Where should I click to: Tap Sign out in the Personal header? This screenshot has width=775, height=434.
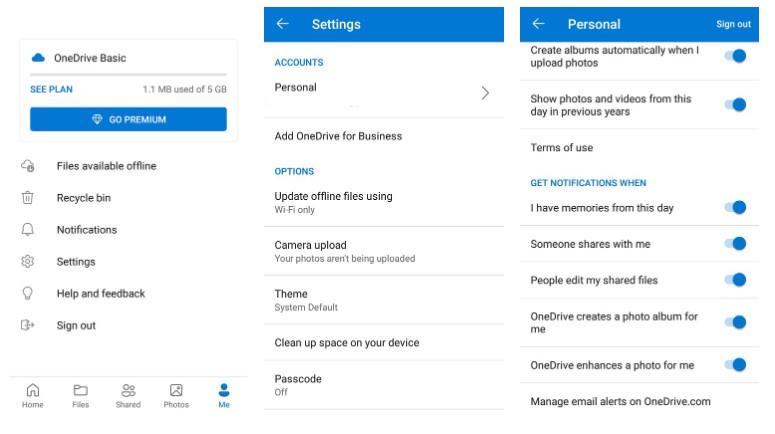(x=733, y=24)
